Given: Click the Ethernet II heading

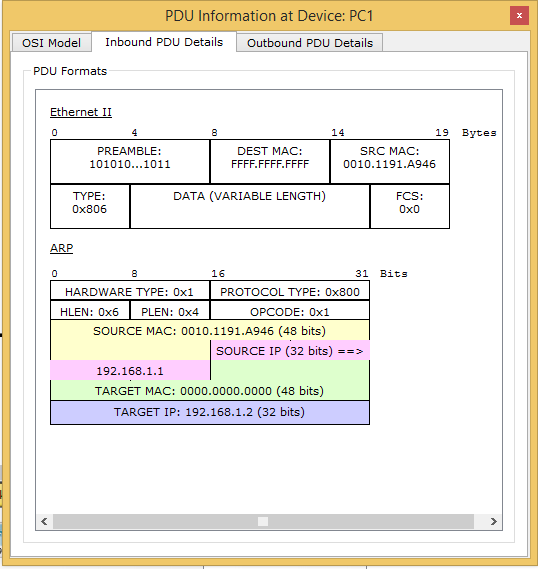Looking at the screenshot, I should [81, 112].
